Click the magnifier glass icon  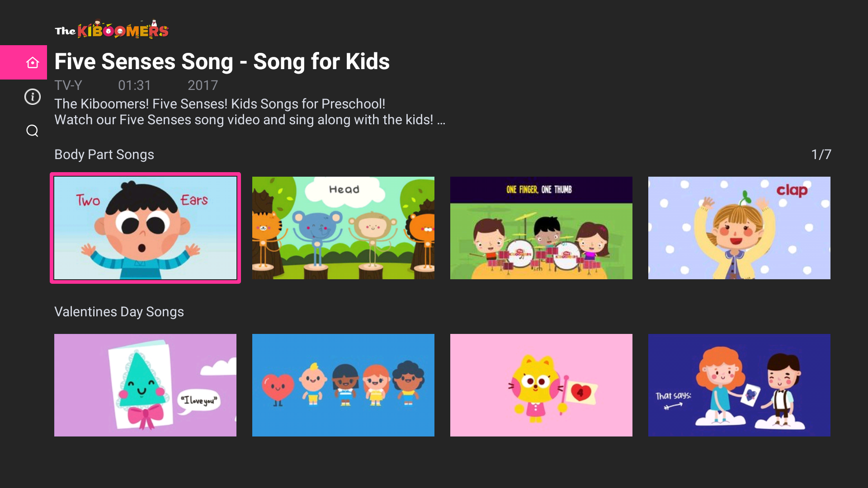click(32, 131)
